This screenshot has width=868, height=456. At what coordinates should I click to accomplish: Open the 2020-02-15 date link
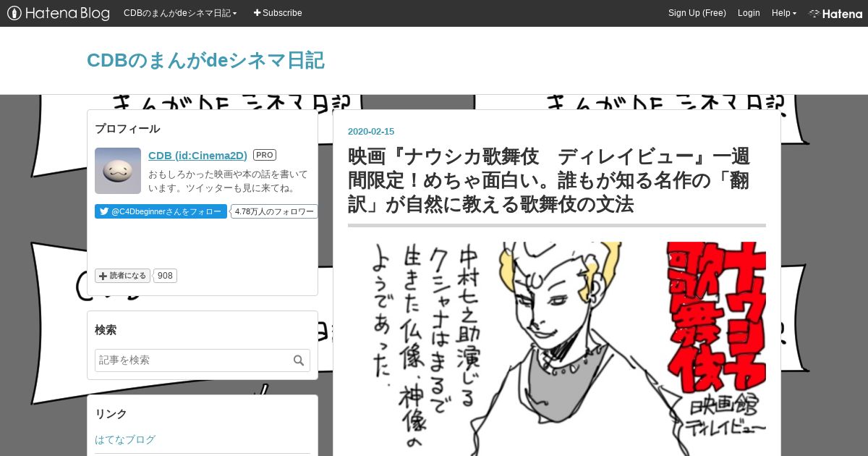click(x=371, y=132)
